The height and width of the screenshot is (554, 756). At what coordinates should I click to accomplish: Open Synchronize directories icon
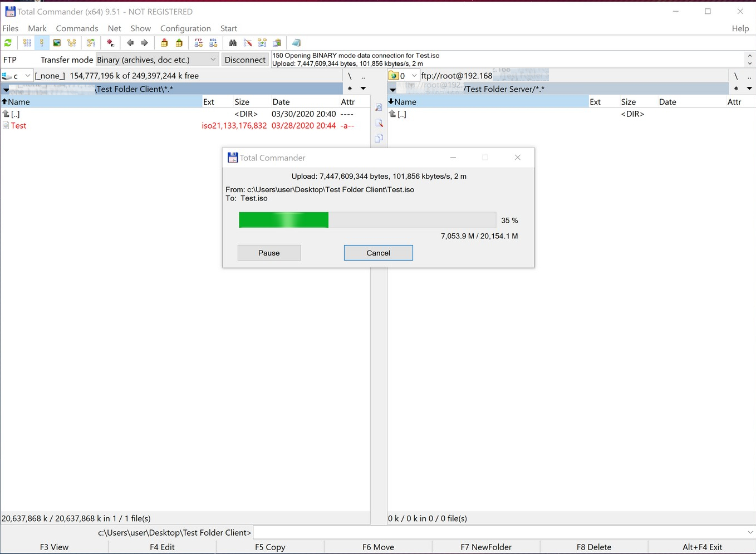(x=262, y=43)
